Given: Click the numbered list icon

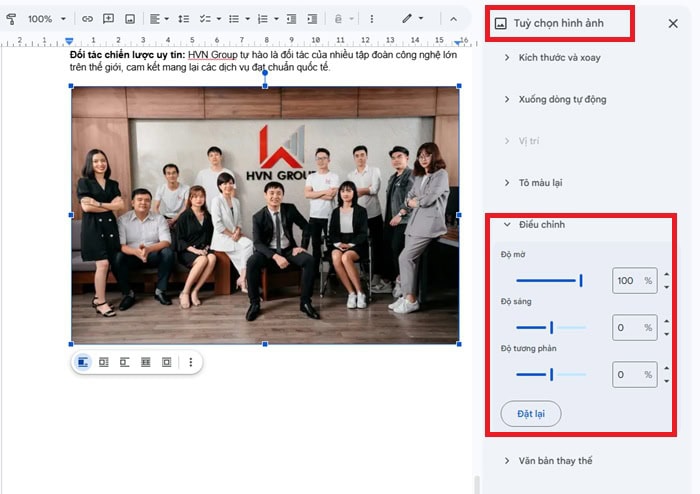Looking at the screenshot, I should tap(262, 19).
